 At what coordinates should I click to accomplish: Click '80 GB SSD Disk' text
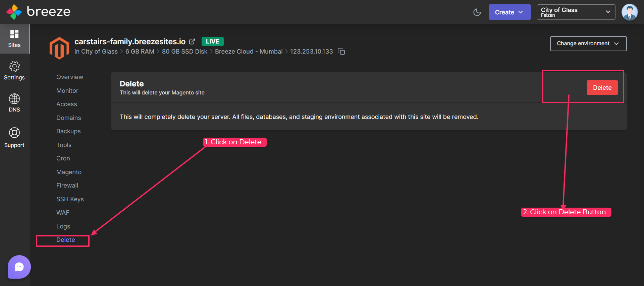[184, 52]
